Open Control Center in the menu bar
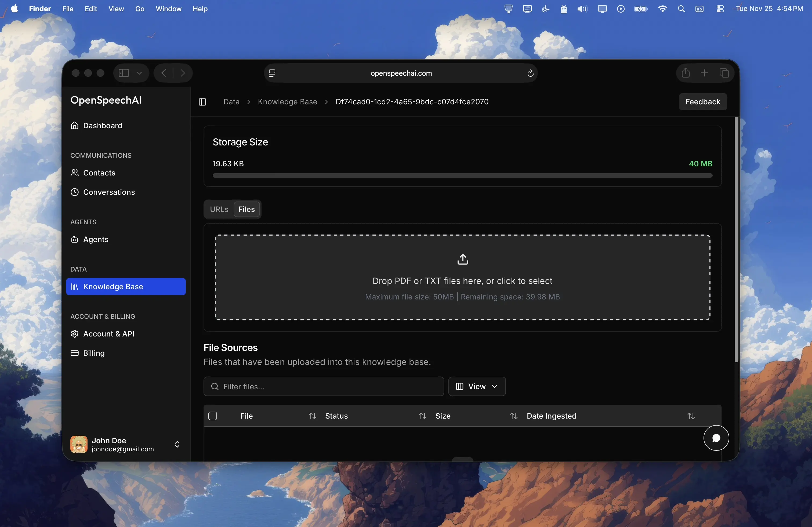The image size is (812, 527). (x=720, y=9)
